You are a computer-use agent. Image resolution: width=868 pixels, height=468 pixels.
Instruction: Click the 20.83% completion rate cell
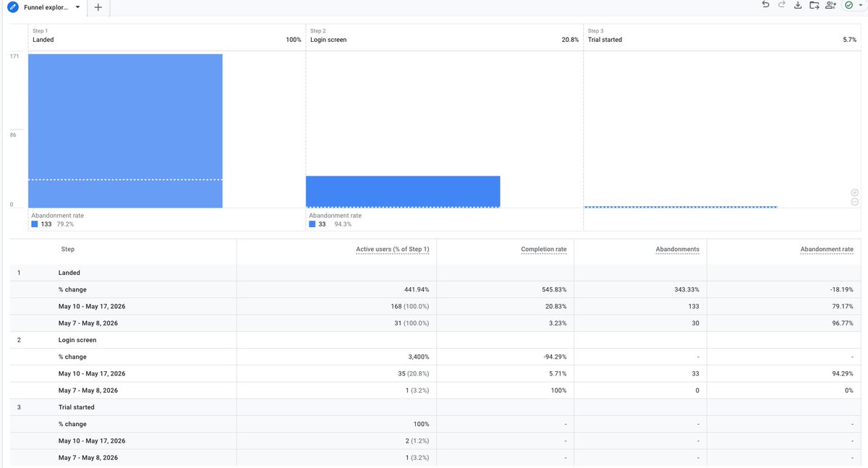pyautogui.click(x=556, y=306)
